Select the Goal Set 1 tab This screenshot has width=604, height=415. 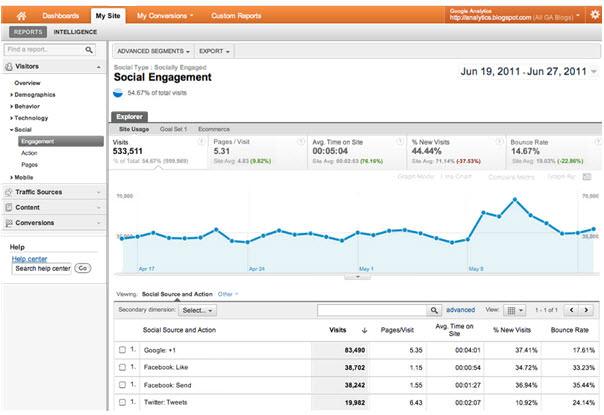point(173,129)
